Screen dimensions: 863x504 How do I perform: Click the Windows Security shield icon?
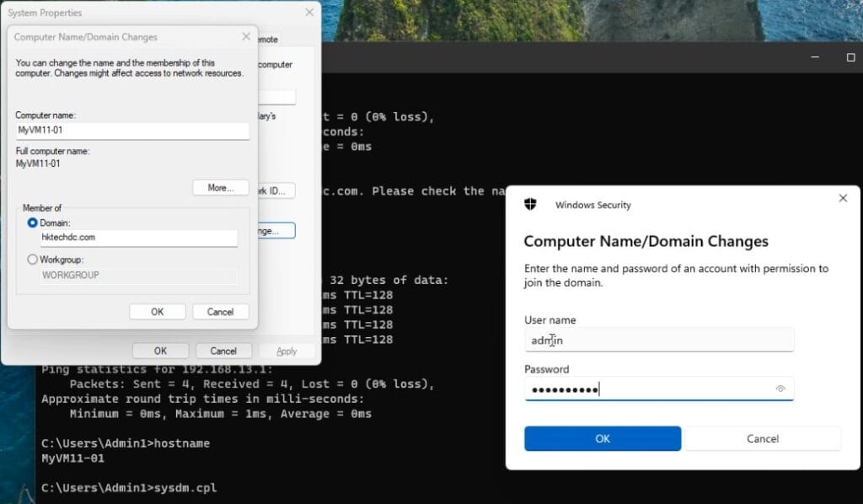(530, 205)
